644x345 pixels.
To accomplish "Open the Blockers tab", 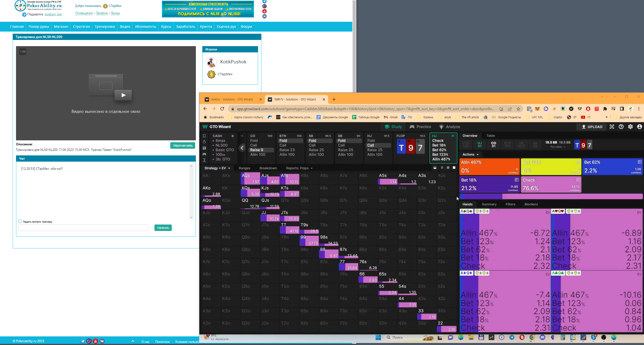I will pos(531,204).
